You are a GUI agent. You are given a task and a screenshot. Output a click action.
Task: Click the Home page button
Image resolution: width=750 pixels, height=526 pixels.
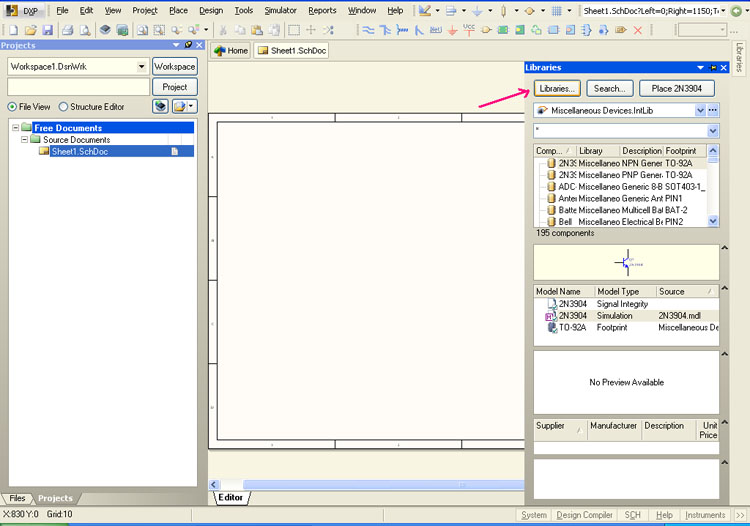coord(231,50)
